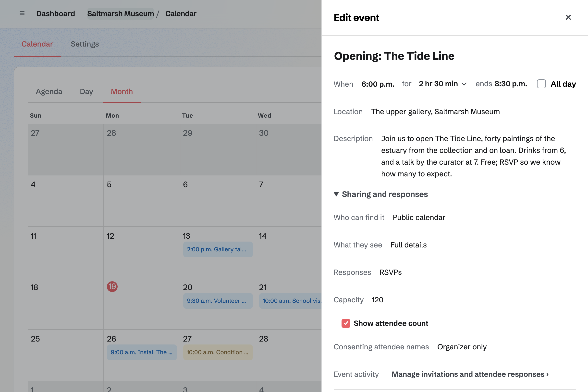Collapse the Sharing and responses section
The width and height of the screenshot is (588, 392).
[x=381, y=194]
